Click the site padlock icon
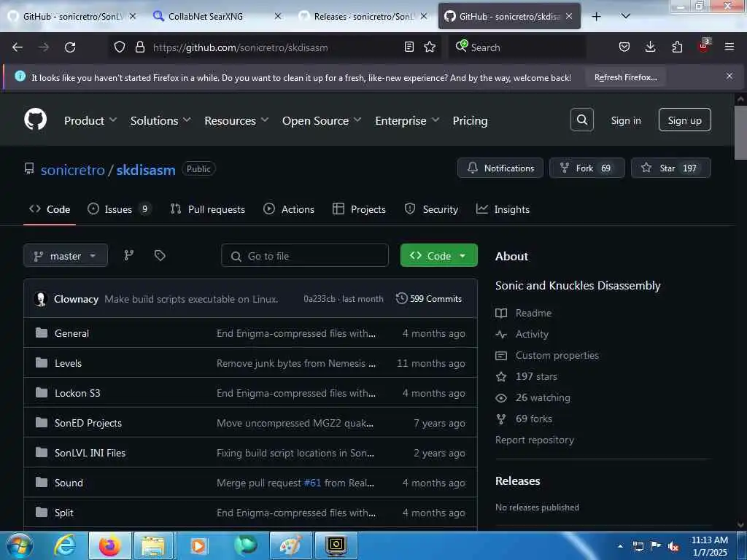Image resolution: width=747 pixels, height=560 pixels. point(139,47)
